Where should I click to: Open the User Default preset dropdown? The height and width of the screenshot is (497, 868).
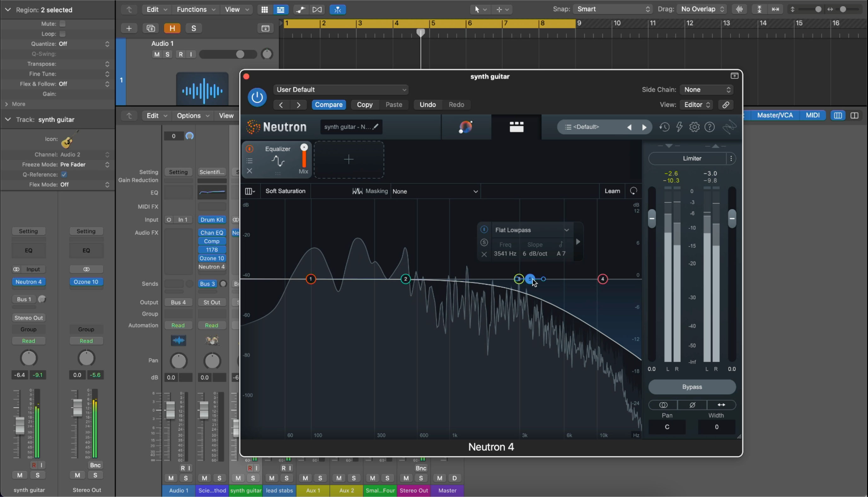tap(341, 89)
